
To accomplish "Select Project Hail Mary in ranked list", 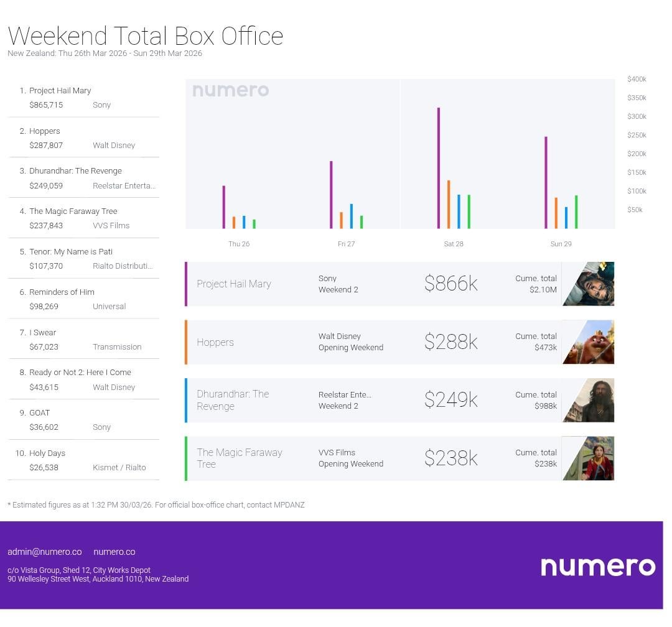I will 60,91.
